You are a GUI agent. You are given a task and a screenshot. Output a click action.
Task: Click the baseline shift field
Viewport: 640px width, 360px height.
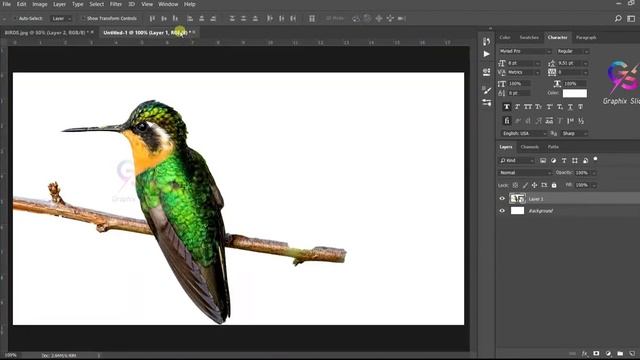(518, 93)
